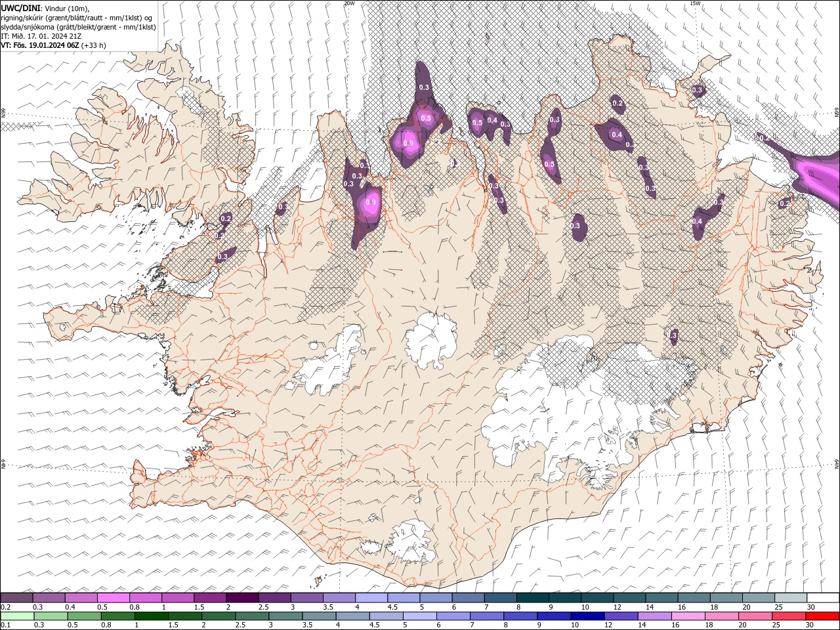Select the white top-row swatch after 30

(823, 598)
